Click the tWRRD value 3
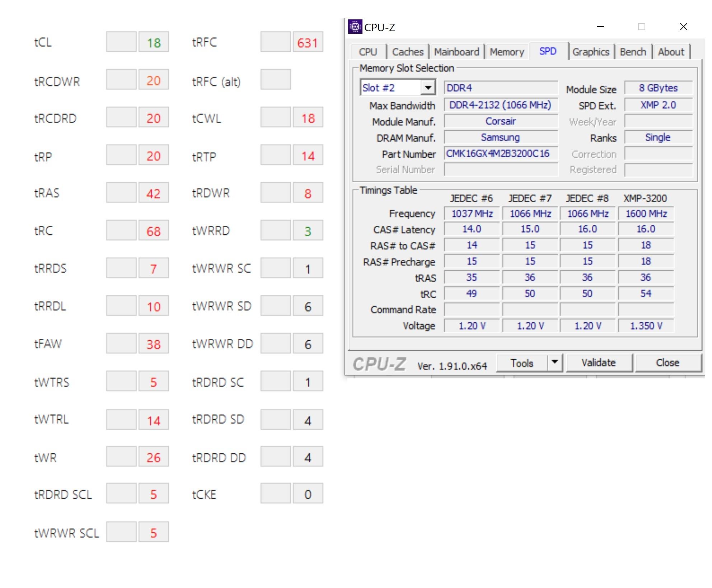This screenshot has height=588, width=712. 308,231
